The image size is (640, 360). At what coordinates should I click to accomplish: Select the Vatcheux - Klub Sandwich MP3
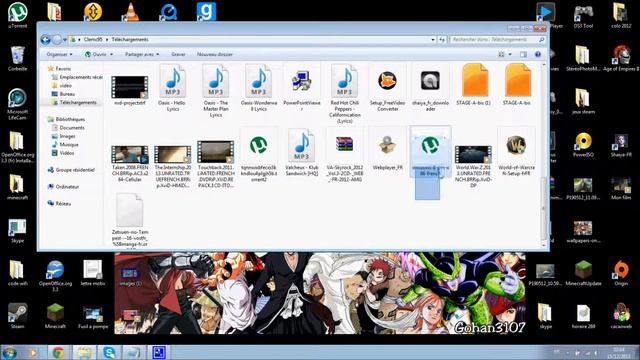[x=302, y=153]
